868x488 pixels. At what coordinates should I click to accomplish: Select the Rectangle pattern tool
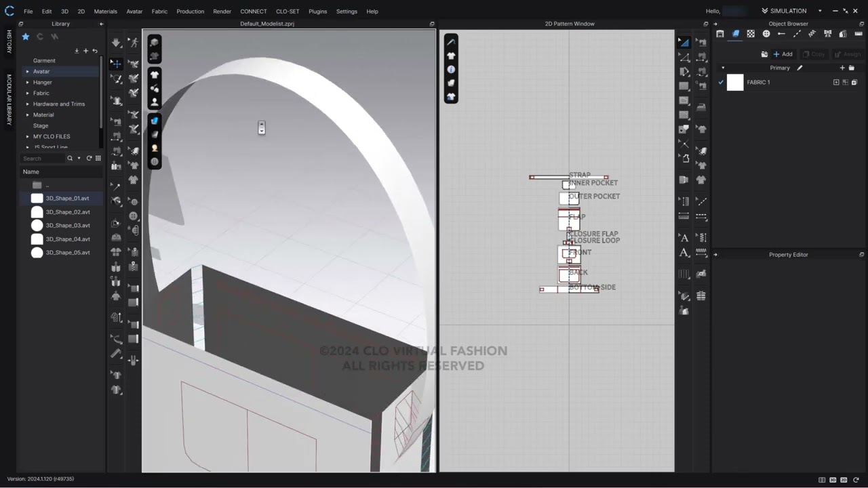tap(684, 86)
